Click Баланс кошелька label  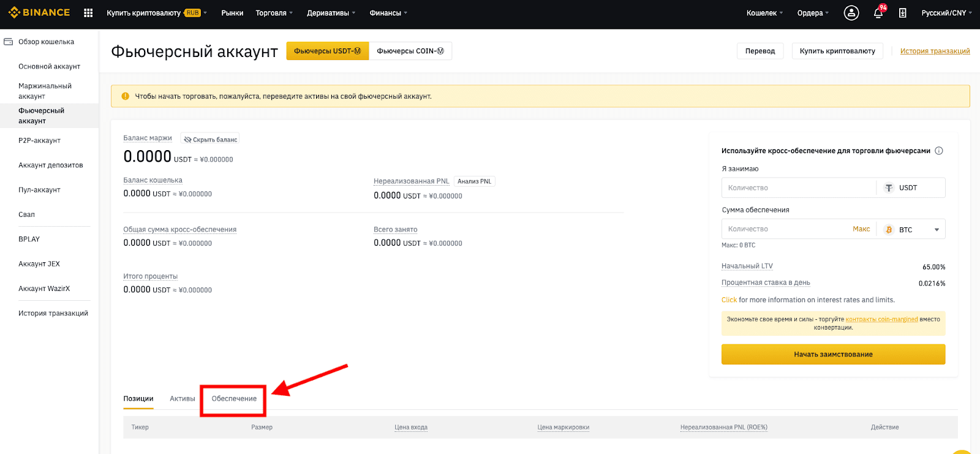(153, 180)
